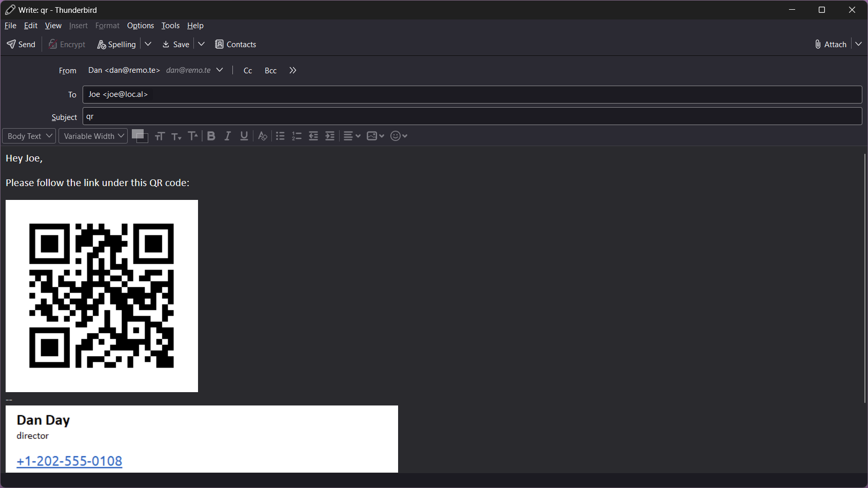This screenshot has width=868, height=488.
Task: Click the larger font size icon
Action: coord(160,136)
